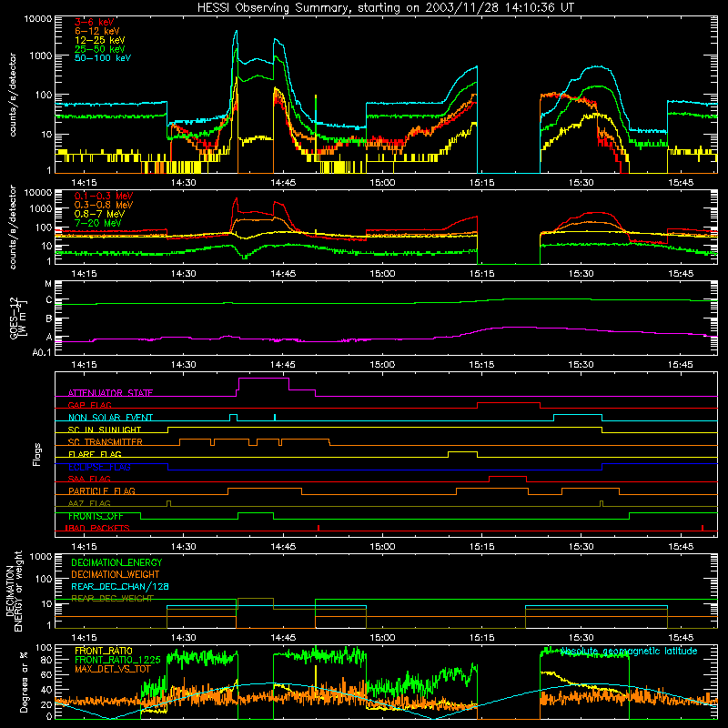728x728 pixels.
Task: Click the green 7-20 MeV legend entry
Action: 98,223
